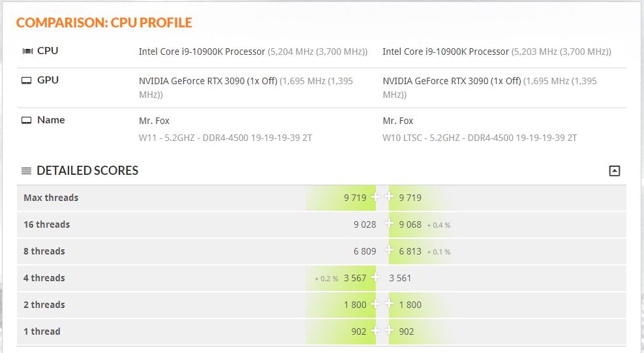Click the right plus icon in 2 threads row
The image size is (644, 353).
tap(390, 305)
